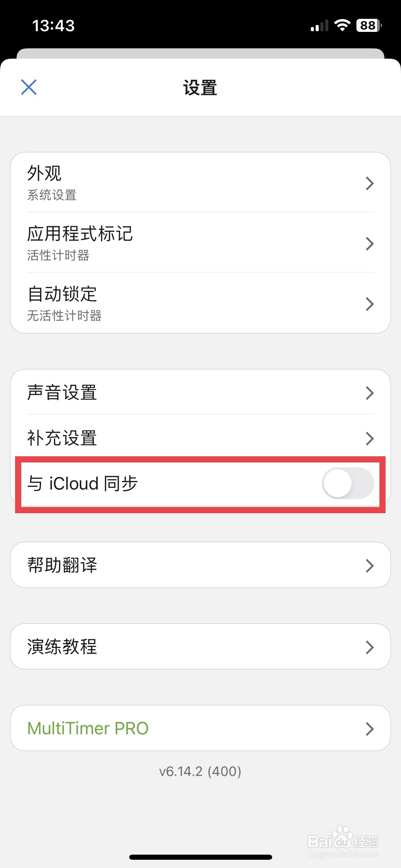Viewport: 401px width, 868px height.
Task: Tap the chevron arrow beside MultiTimer PRO
Action: tap(369, 729)
